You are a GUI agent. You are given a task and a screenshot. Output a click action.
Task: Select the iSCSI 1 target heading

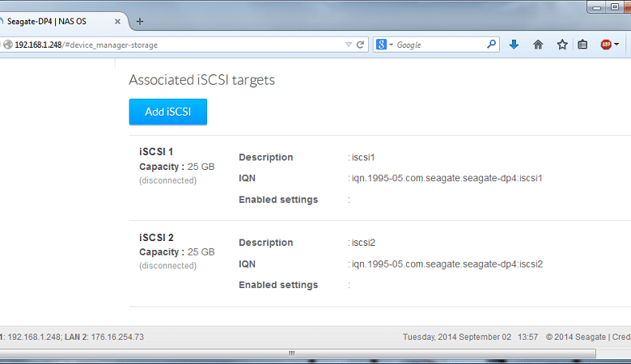156,151
